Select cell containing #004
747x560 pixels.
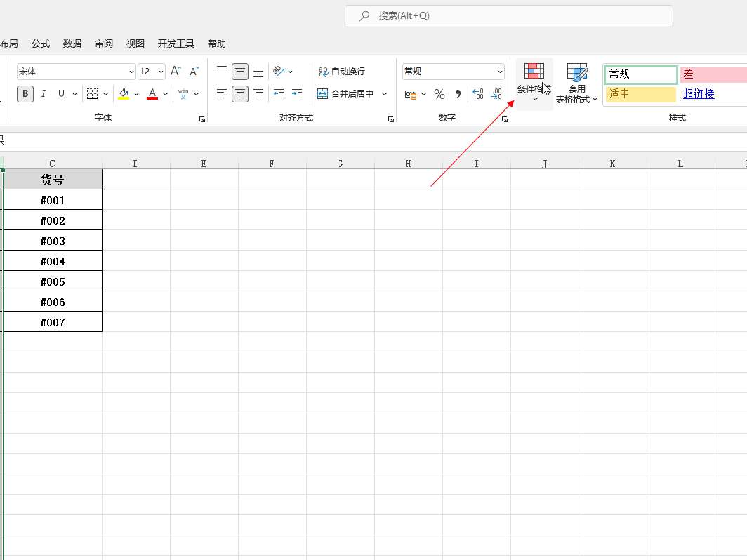pos(53,261)
